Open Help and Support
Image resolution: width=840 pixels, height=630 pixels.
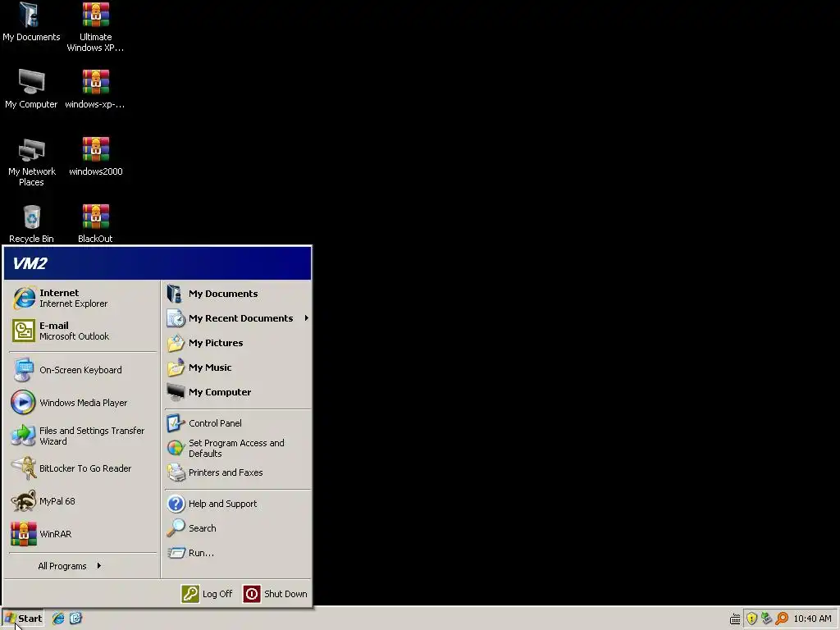[238, 504]
